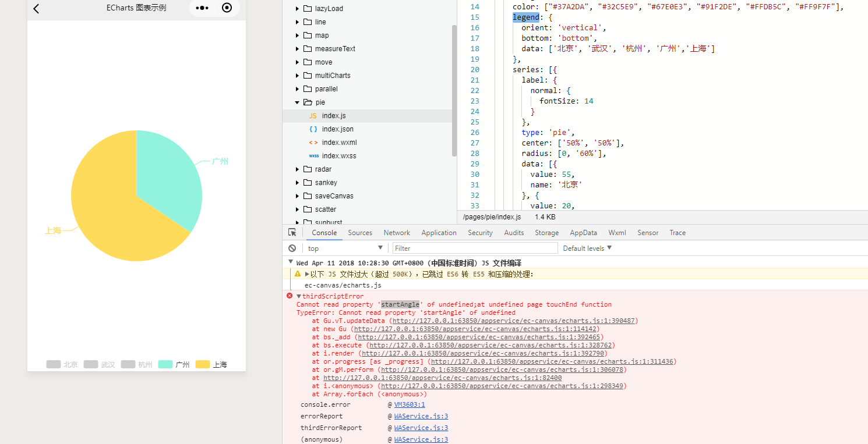
Task: Open the WAService.js:3 link beside errorReport
Action: (x=421, y=416)
